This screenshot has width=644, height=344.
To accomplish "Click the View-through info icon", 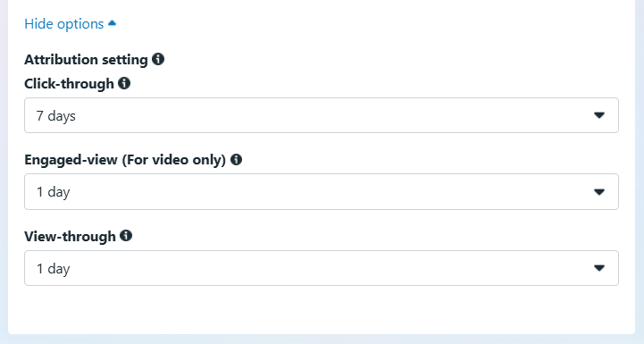I will tap(126, 236).
